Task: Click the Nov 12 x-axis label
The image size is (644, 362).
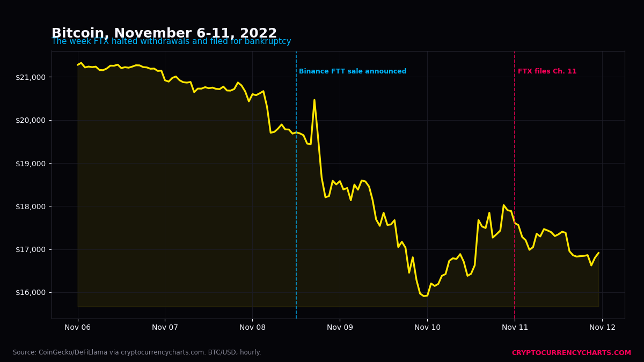Action: [602, 328]
